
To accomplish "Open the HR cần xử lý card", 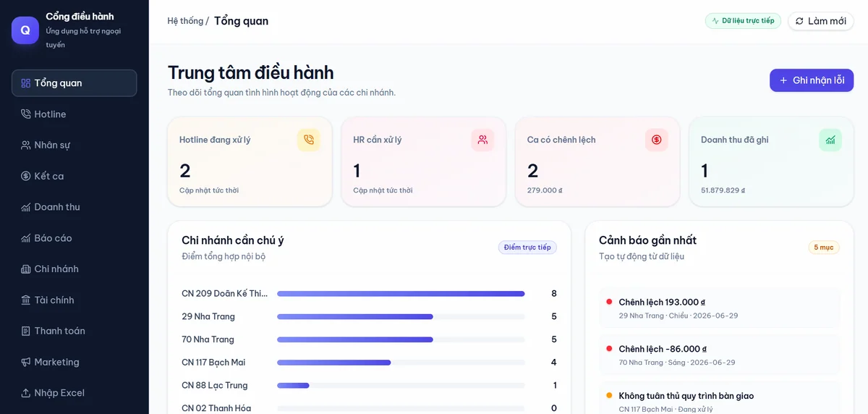I will coord(423,162).
